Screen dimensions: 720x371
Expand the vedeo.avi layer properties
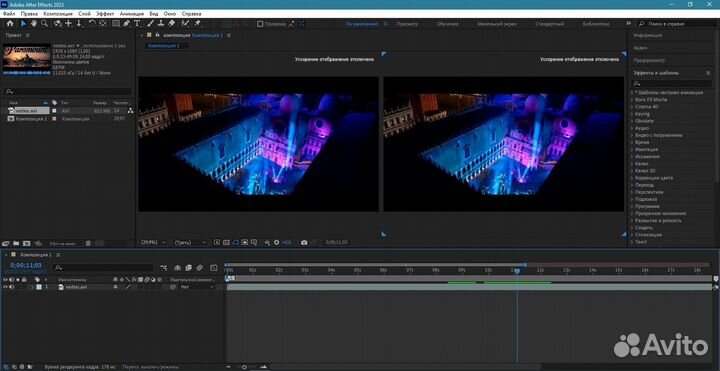(32, 287)
